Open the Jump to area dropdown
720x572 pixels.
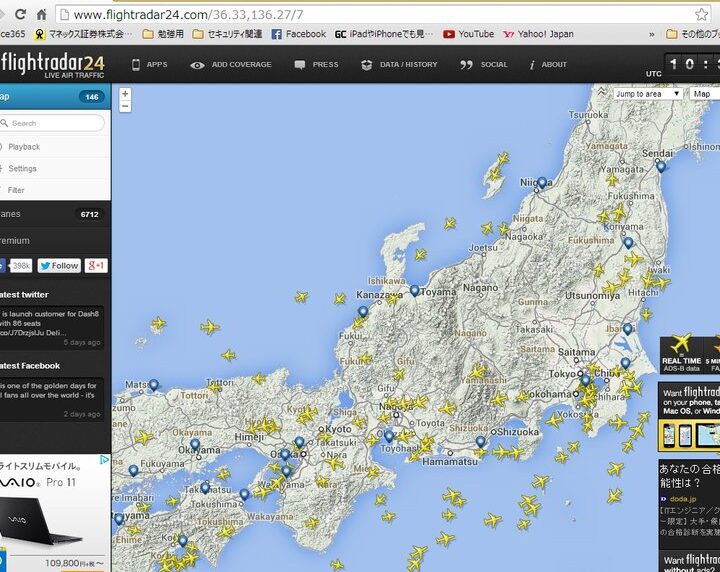click(648, 94)
